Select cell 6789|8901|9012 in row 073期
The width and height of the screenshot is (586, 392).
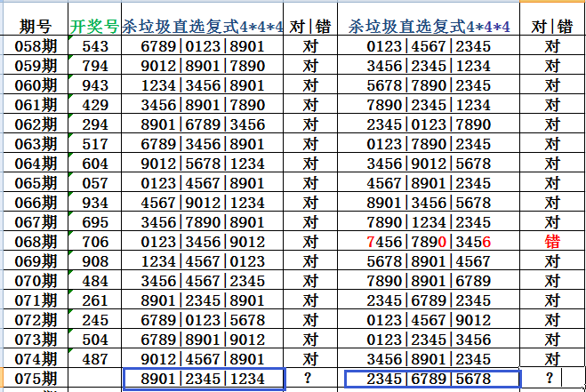202,339
